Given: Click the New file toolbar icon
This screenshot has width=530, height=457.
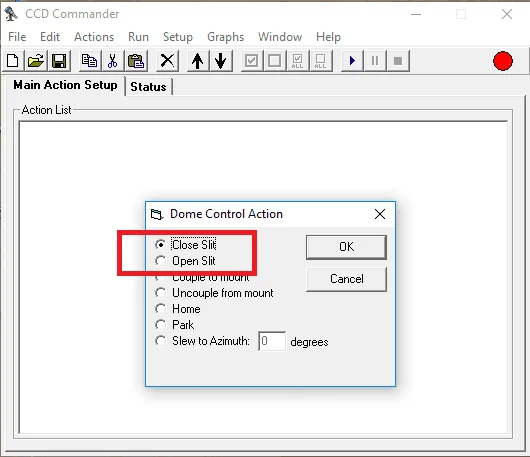Looking at the screenshot, I should (x=13, y=61).
